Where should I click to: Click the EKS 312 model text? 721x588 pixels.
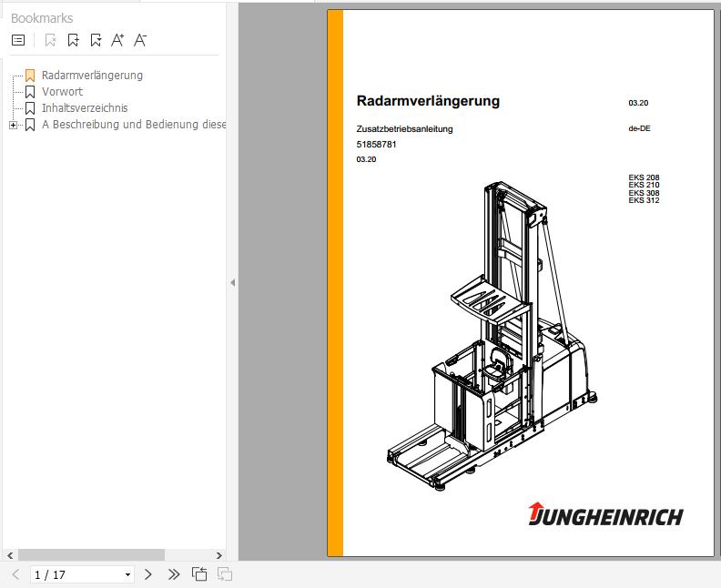pos(644,200)
